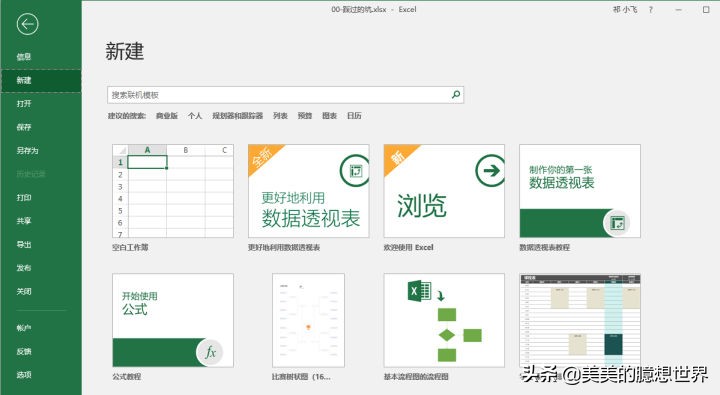Click the arrow circle on 浏览 template
This screenshot has height=395, width=720.
(x=490, y=171)
